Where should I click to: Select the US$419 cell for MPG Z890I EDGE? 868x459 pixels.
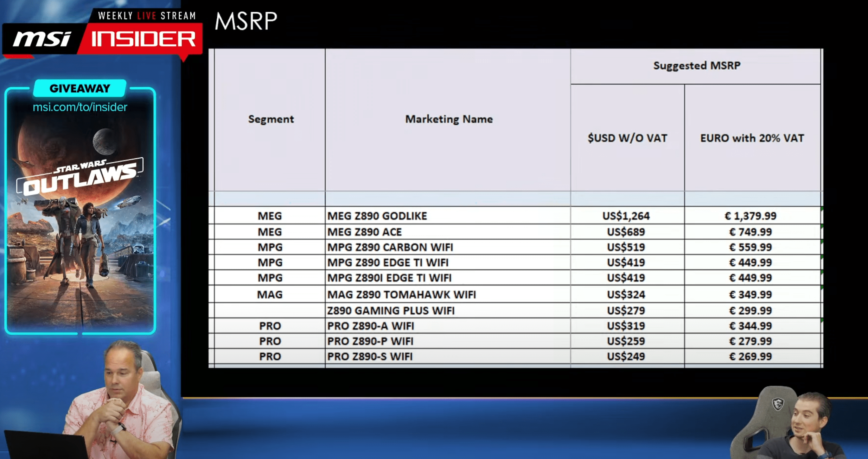[628, 278]
